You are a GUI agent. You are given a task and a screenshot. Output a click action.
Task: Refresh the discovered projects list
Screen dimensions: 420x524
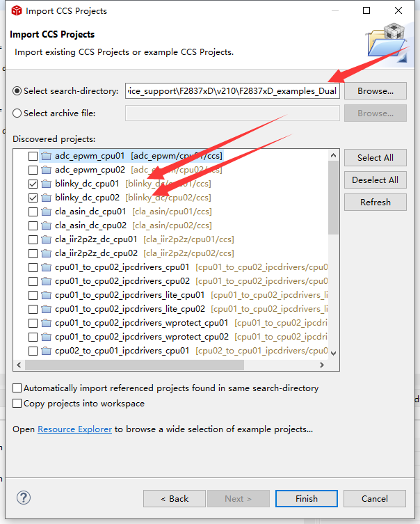[x=375, y=203]
